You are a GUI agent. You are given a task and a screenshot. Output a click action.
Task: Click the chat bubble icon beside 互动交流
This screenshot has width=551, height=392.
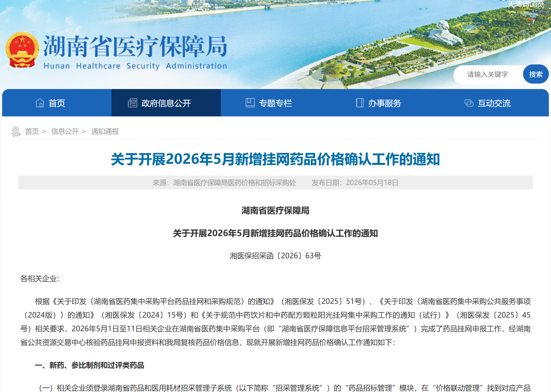[x=469, y=103]
